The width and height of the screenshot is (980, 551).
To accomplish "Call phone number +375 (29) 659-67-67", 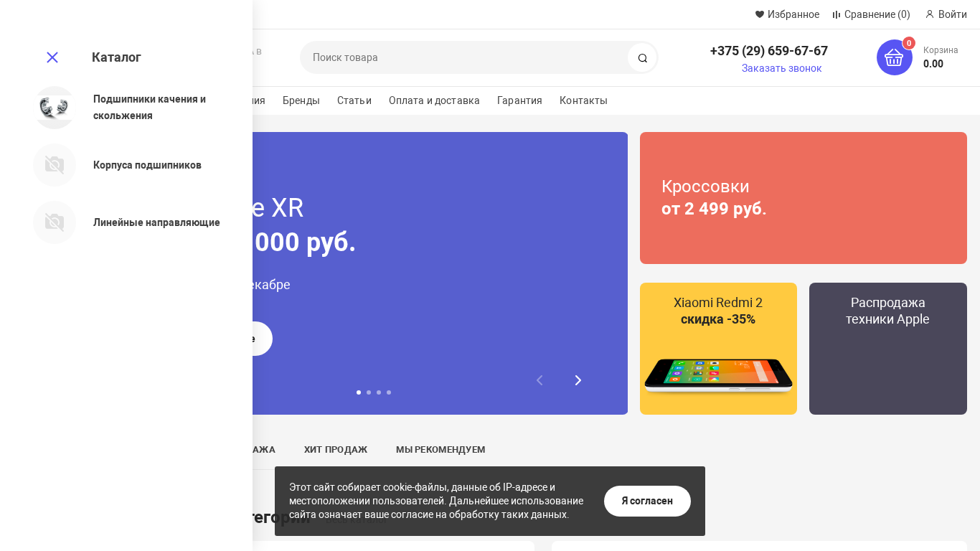I will pos(769,51).
